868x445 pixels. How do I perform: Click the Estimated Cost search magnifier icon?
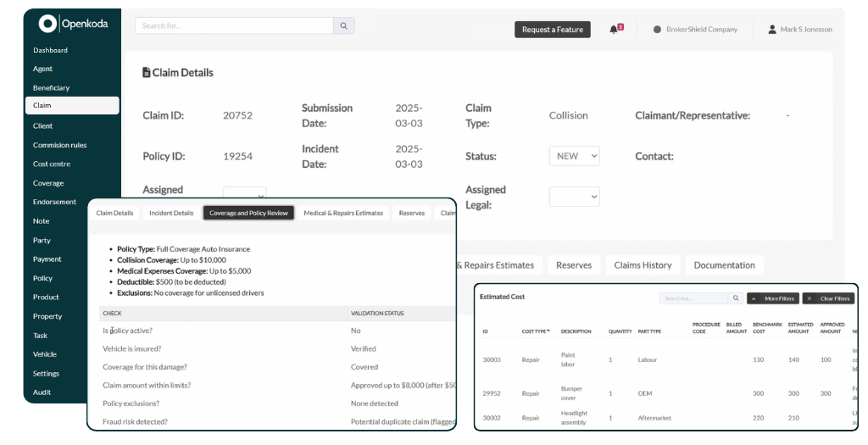pos(736,298)
